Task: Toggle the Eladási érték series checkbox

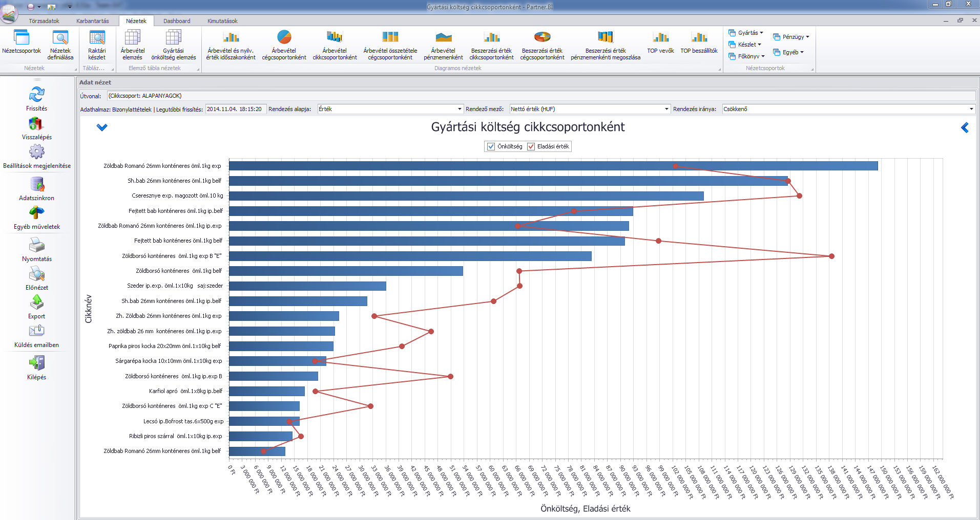Action: tap(531, 146)
